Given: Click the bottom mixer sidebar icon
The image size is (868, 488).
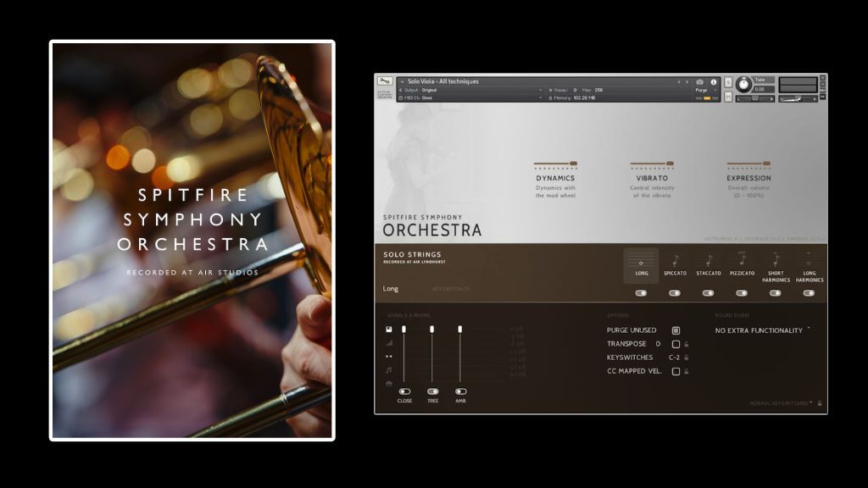Looking at the screenshot, I should click(388, 383).
